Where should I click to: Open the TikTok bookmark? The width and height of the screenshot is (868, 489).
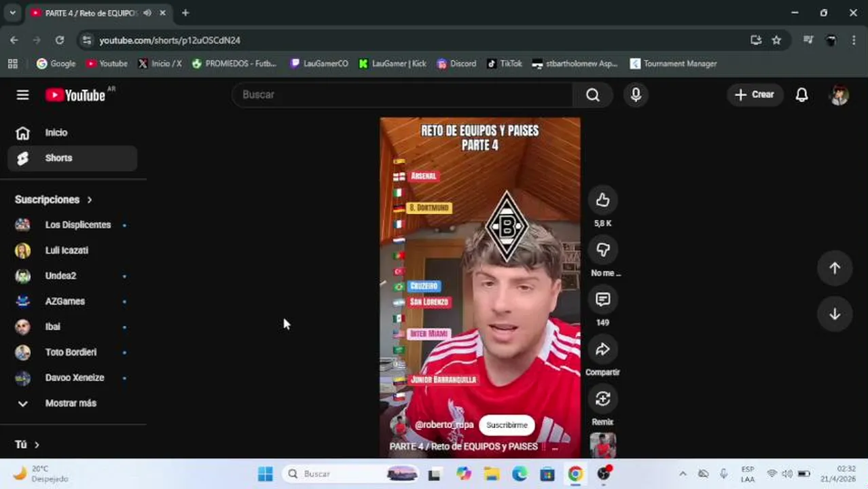pyautogui.click(x=505, y=63)
